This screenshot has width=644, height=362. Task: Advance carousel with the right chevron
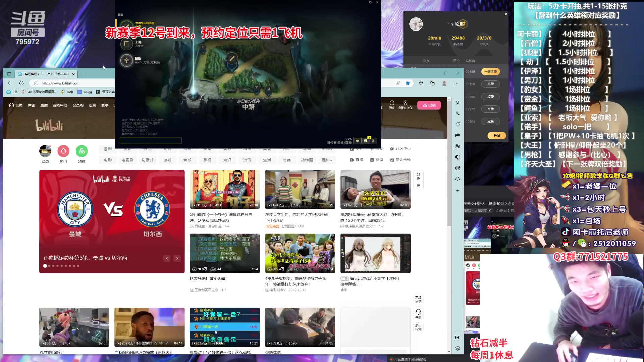[x=177, y=258]
